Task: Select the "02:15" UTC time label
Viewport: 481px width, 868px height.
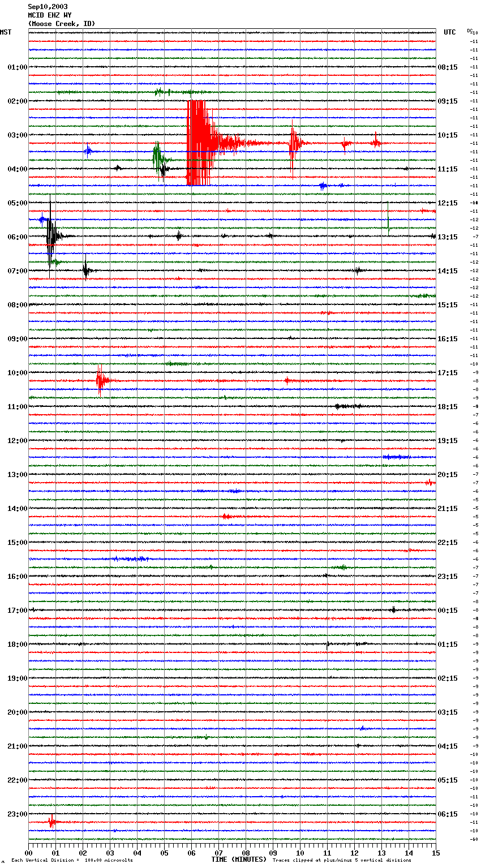Action: [x=448, y=678]
